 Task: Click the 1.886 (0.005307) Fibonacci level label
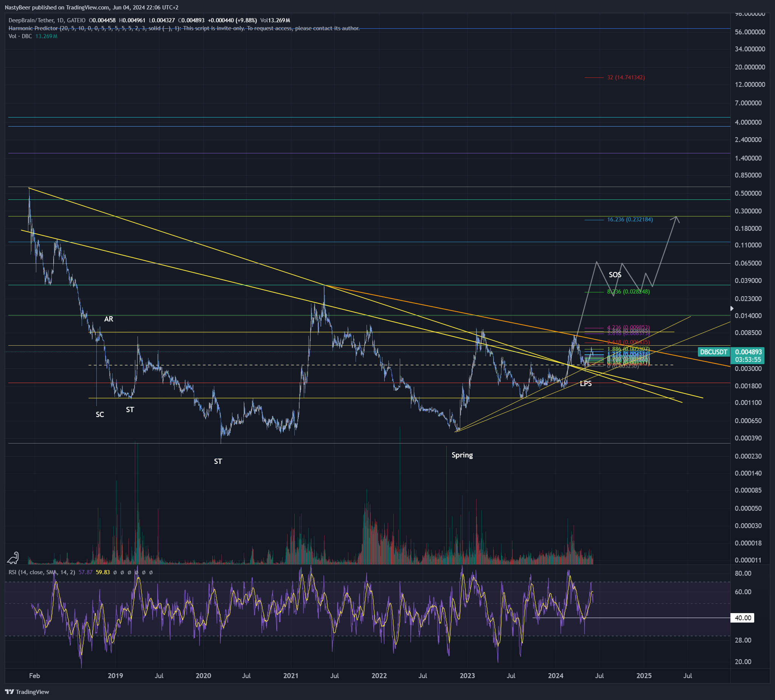[x=628, y=349]
